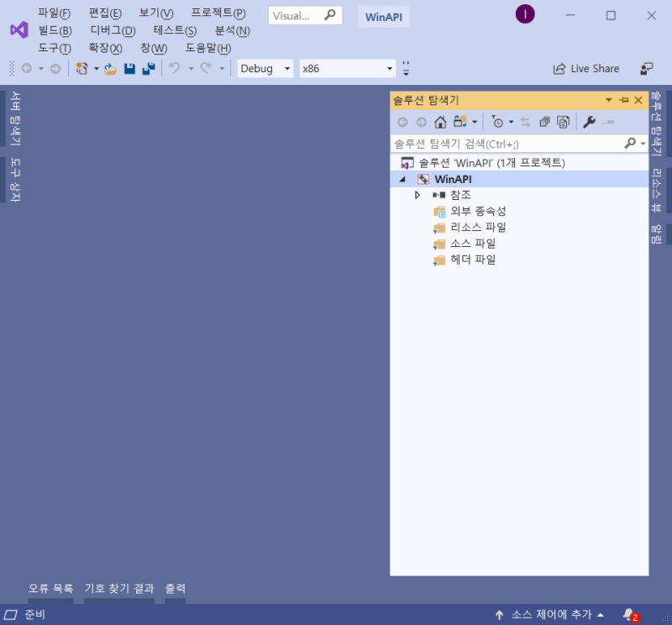Image resolution: width=672 pixels, height=625 pixels.
Task: Open the 창(W) menu
Action: (154, 48)
